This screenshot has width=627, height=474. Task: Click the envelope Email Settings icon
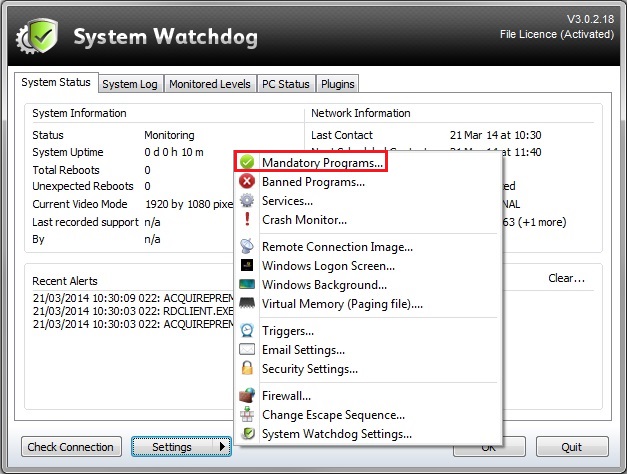(247, 349)
